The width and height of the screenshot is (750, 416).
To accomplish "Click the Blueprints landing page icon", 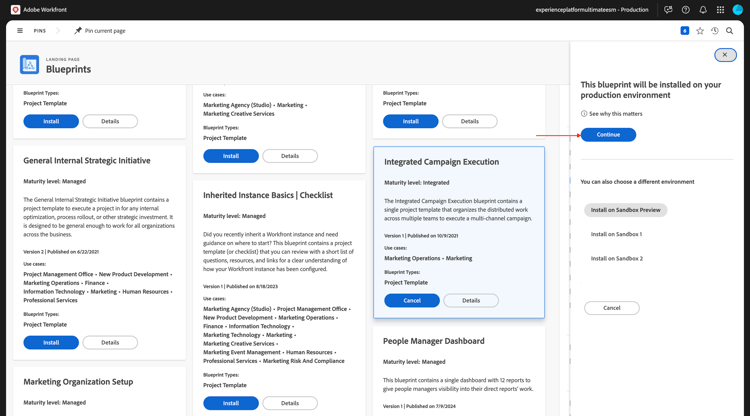I will (29, 65).
